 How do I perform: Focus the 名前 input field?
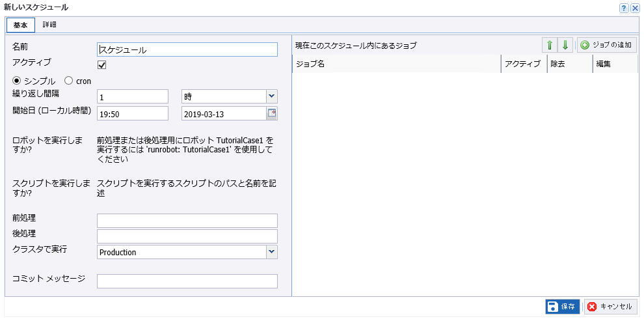pyautogui.click(x=187, y=49)
